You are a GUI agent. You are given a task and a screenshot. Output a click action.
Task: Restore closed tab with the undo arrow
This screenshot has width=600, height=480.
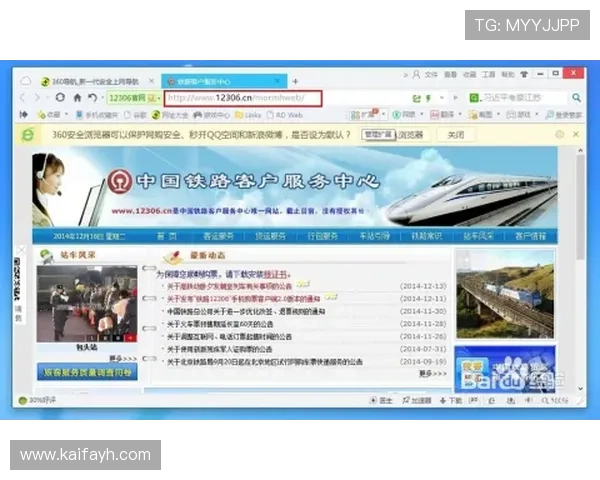92,98
